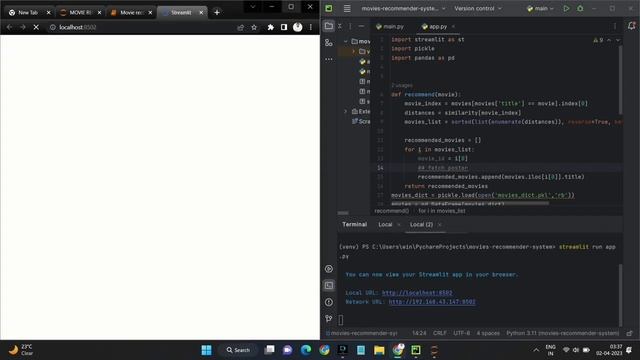Open Chrome tab search chevron
Viewport: 640px width, 360px height.
(x=253, y=7)
